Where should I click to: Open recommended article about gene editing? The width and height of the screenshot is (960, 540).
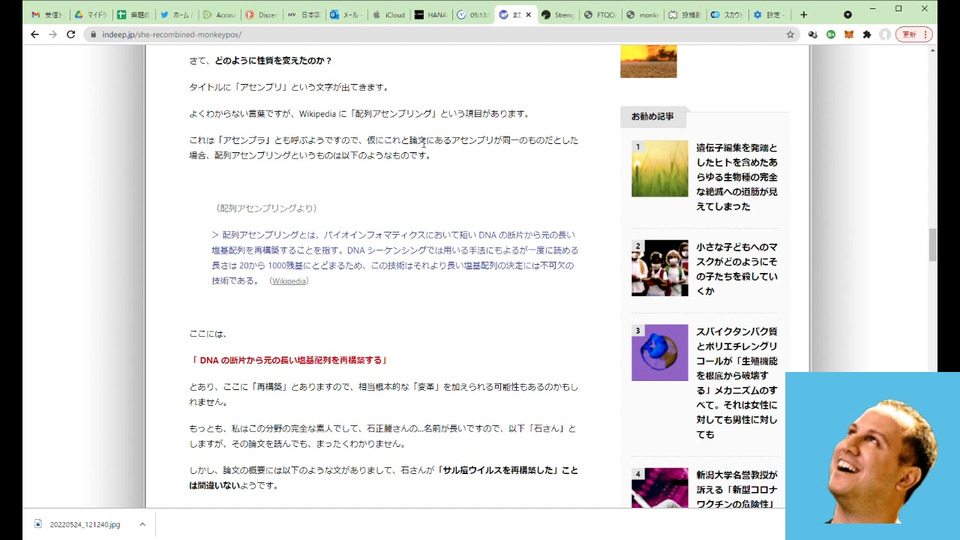click(737, 176)
